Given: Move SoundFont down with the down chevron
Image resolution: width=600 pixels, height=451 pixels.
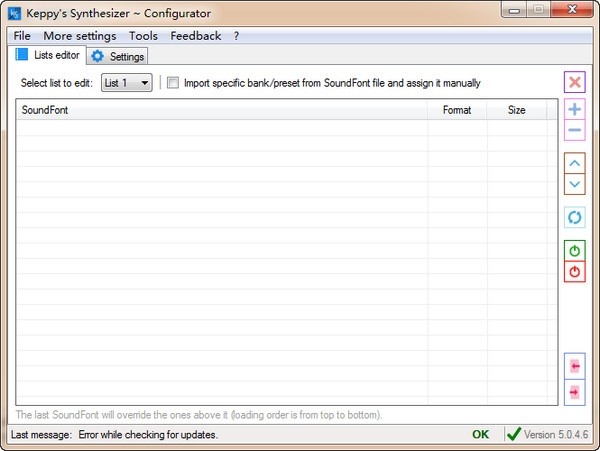Looking at the screenshot, I should (x=574, y=184).
